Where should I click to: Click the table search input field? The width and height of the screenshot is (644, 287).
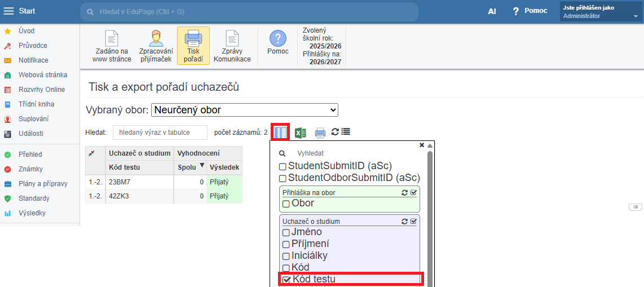(160, 132)
